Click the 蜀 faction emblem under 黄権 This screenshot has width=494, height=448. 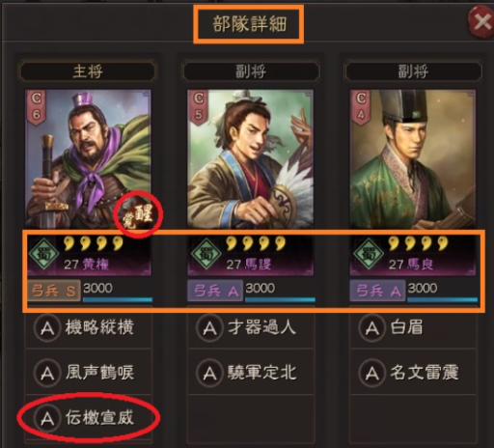coord(43,254)
